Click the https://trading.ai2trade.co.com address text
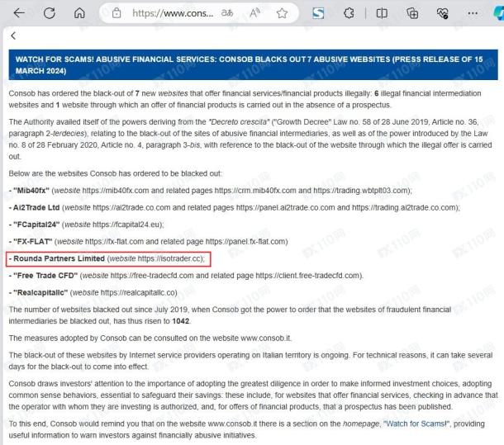Viewport: 504px width, 445px height. click(x=404, y=207)
